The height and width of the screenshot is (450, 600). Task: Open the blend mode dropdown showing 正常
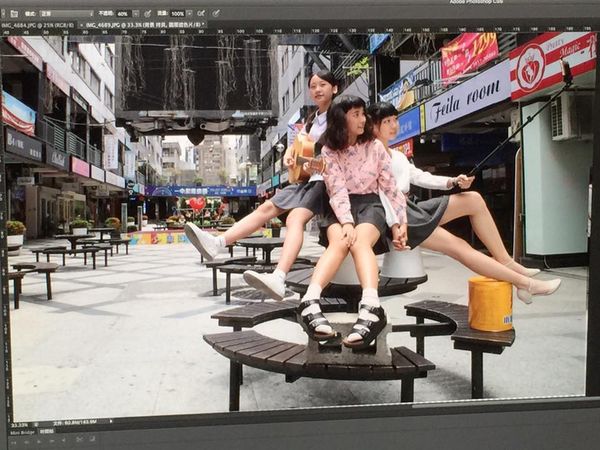pos(72,14)
